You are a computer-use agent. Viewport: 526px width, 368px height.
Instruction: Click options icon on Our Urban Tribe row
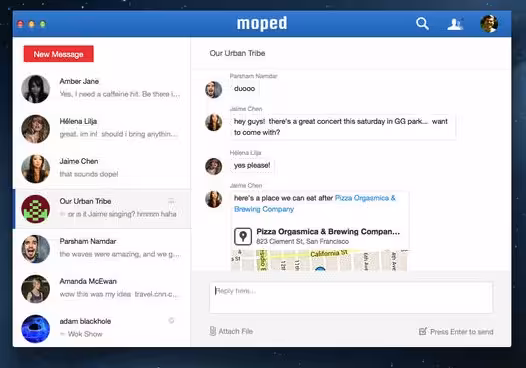pyautogui.click(x=171, y=200)
